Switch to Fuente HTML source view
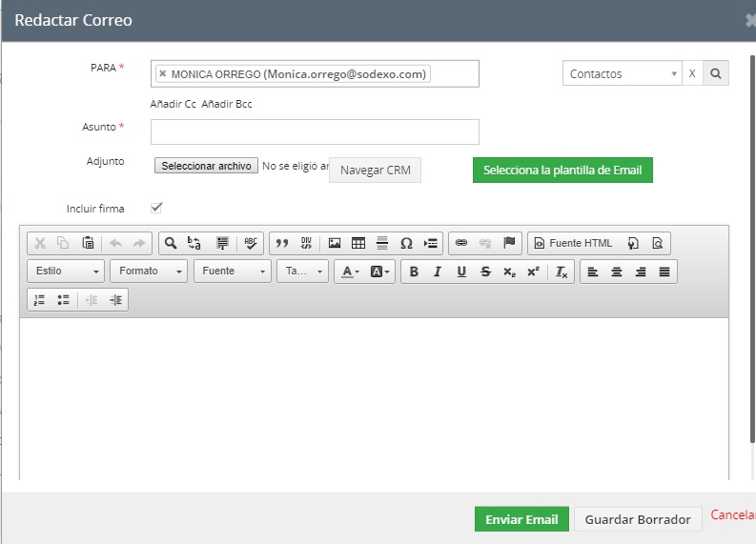The image size is (756, 544). click(x=572, y=243)
